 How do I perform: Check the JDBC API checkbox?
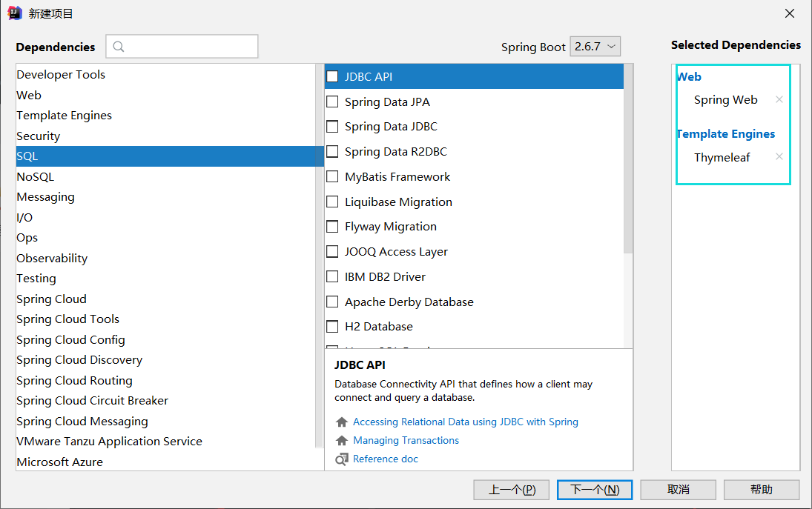tap(332, 76)
